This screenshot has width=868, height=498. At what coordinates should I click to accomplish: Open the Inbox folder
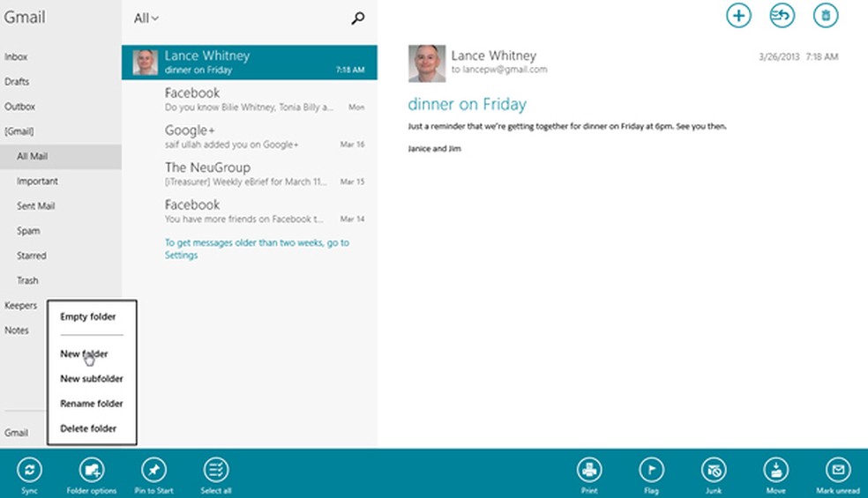[x=16, y=56]
